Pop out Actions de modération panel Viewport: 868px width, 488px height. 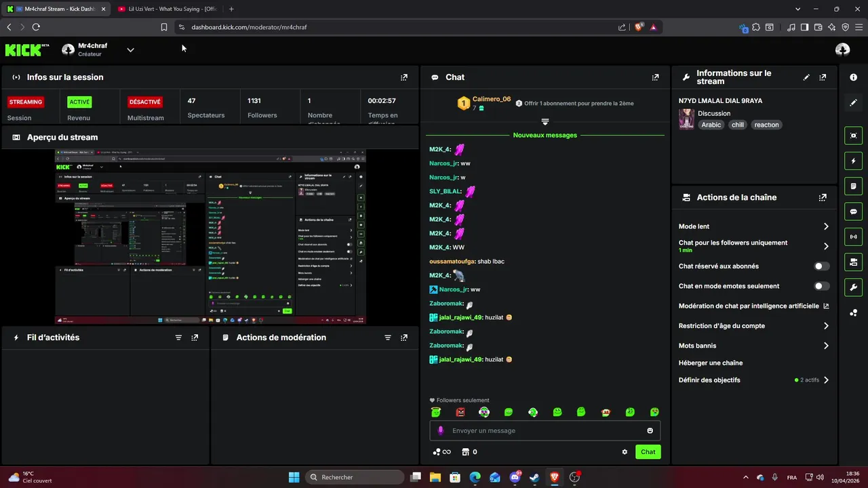(x=404, y=338)
